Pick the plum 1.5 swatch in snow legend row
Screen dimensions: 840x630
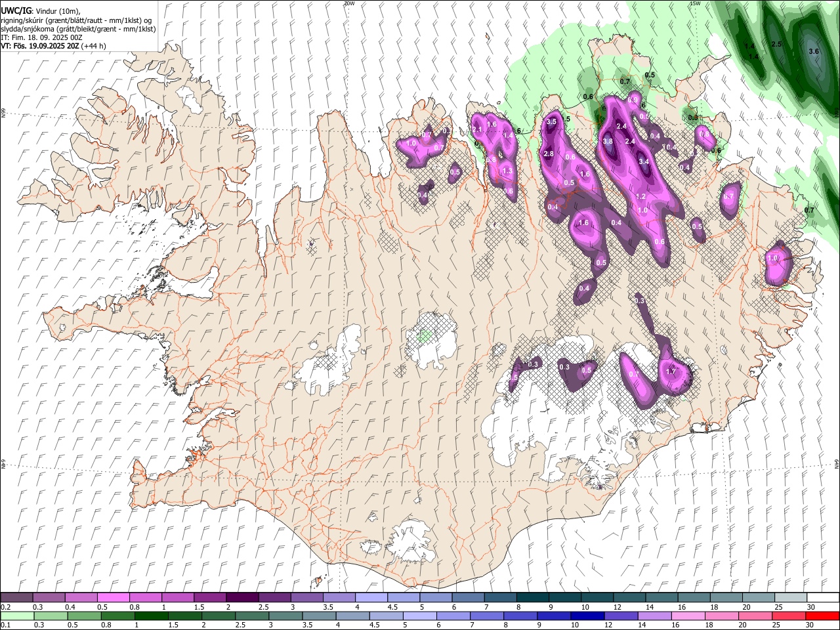pos(210,597)
